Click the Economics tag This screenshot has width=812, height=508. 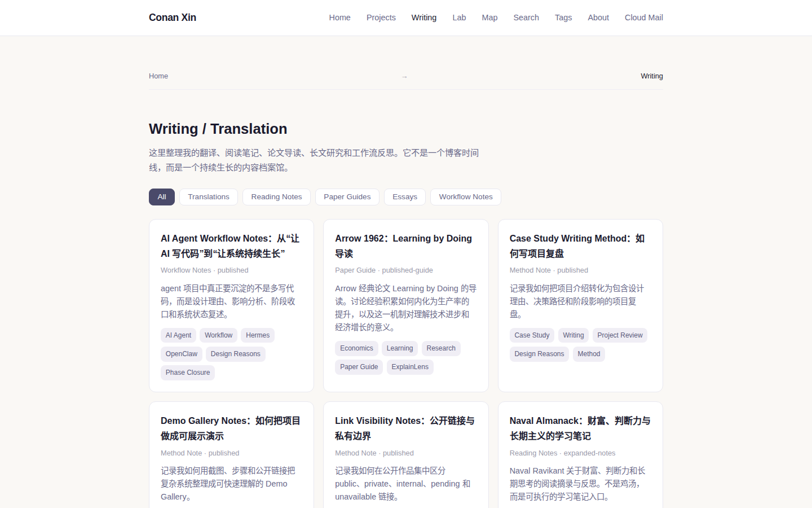[x=356, y=348]
